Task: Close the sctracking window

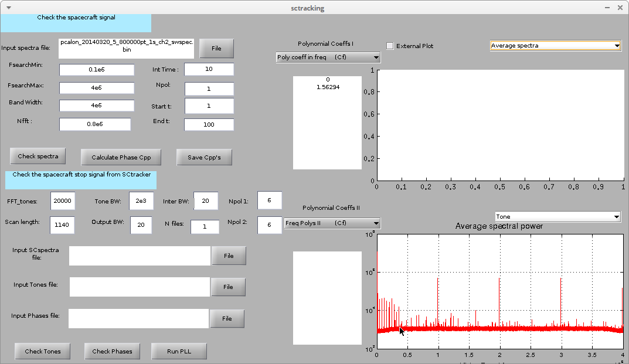Action: pyautogui.click(x=620, y=8)
